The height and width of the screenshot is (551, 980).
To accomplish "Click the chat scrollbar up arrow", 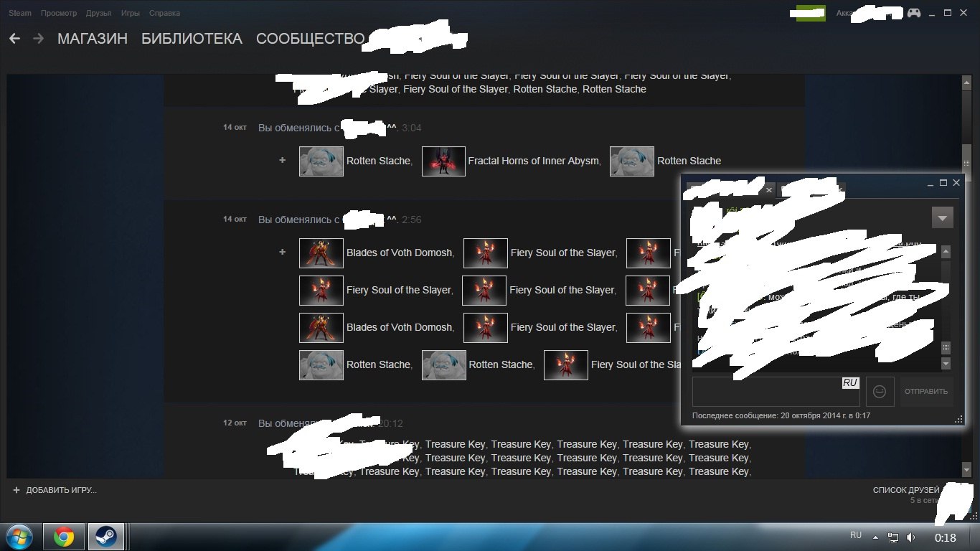I will tap(946, 252).
